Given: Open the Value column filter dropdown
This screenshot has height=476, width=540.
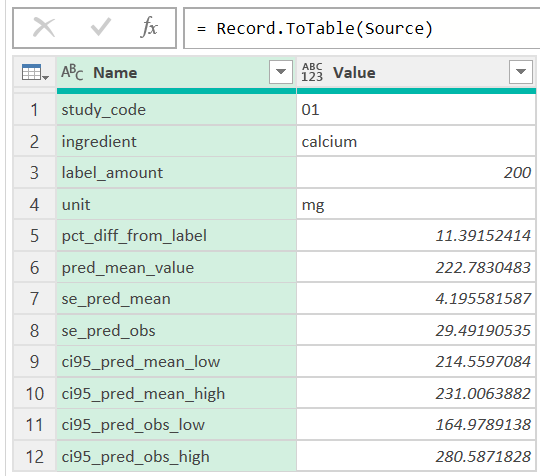Looking at the screenshot, I should pyautogui.click(x=521, y=72).
